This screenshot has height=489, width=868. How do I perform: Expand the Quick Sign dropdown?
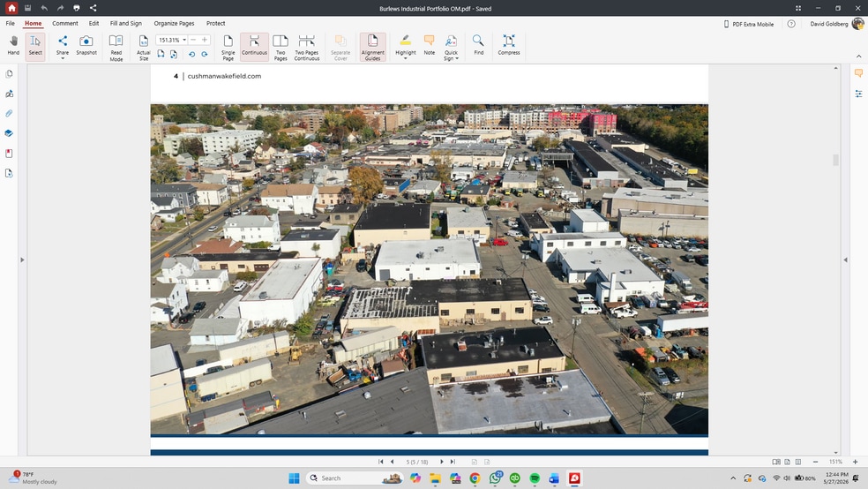pyautogui.click(x=457, y=58)
